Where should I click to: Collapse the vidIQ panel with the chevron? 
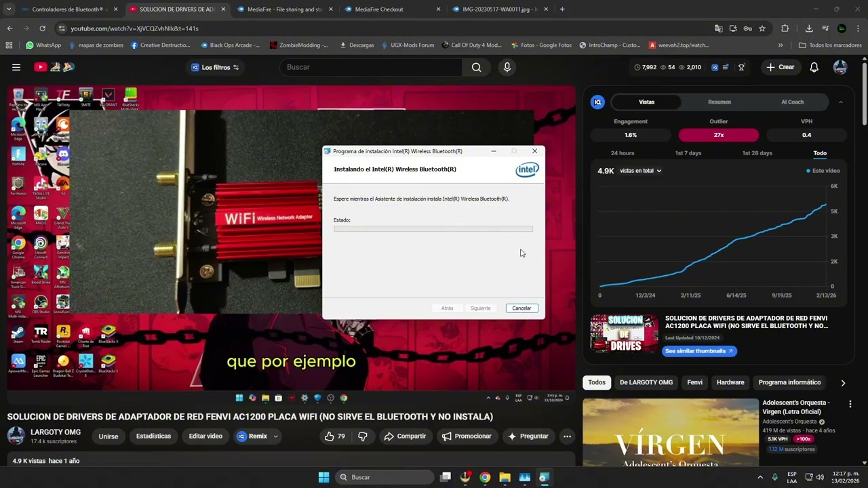tap(841, 102)
